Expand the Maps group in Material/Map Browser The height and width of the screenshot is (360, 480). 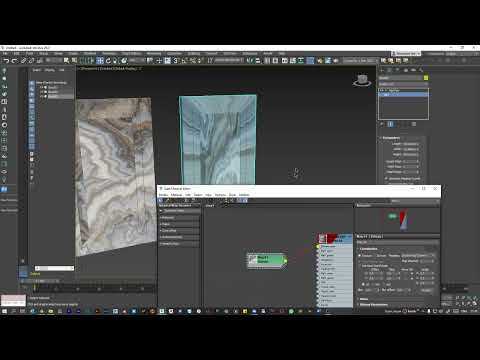click(179, 224)
